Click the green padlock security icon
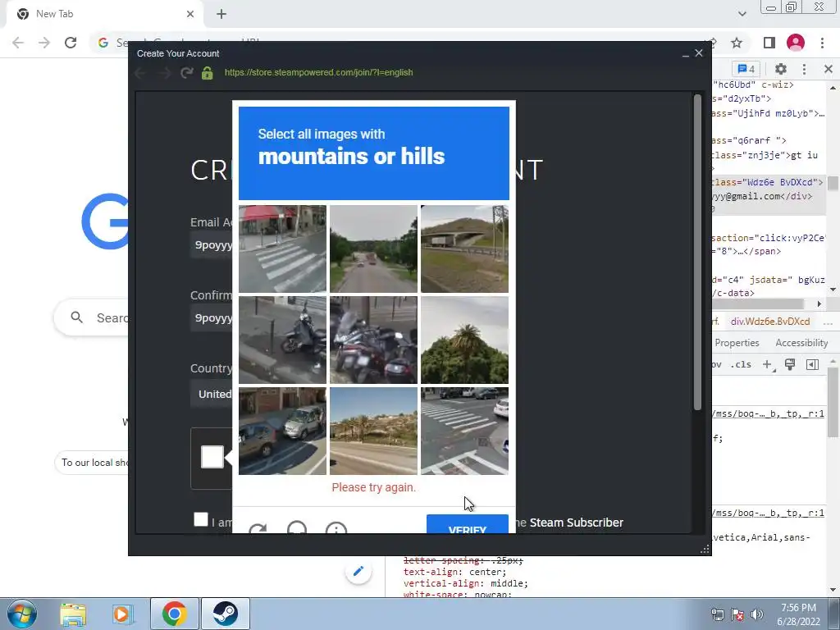840x630 pixels. (x=208, y=72)
